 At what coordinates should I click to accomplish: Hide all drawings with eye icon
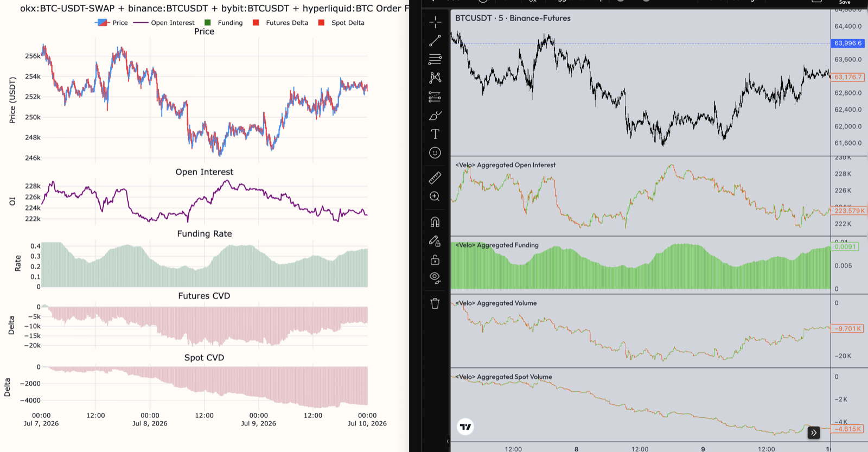click(x=435, y=278)
